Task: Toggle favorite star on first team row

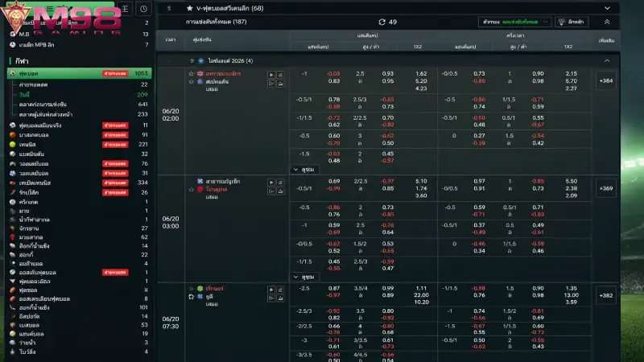Action: [191, 74]
